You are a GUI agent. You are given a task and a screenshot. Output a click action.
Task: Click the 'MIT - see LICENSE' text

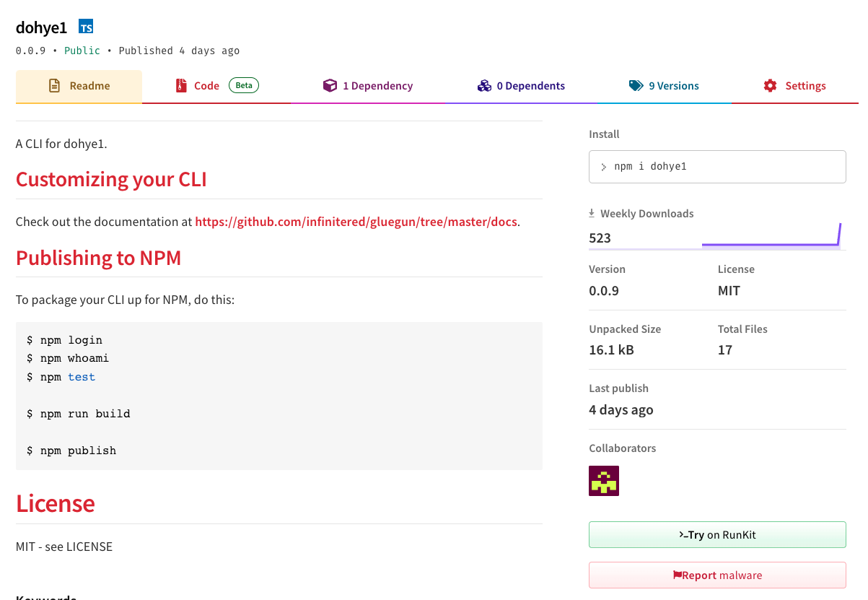(x=64, y=547)
